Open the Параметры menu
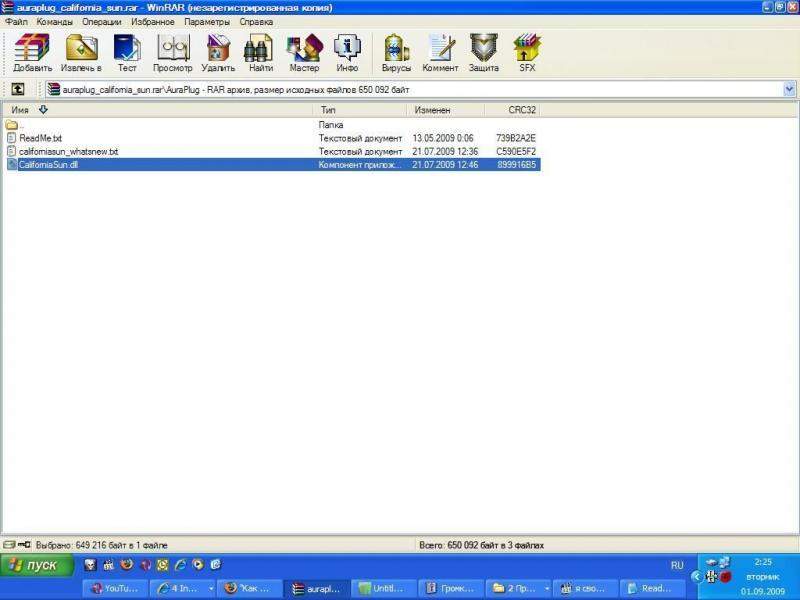Viewport: 800px width, 600px height. (x=207, y=22)
